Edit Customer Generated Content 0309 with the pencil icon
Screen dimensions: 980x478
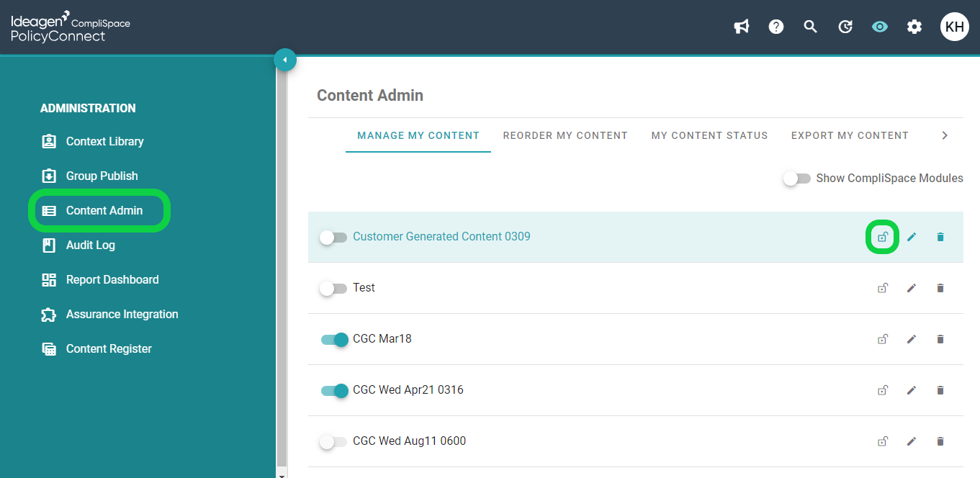tap(912, 237)
